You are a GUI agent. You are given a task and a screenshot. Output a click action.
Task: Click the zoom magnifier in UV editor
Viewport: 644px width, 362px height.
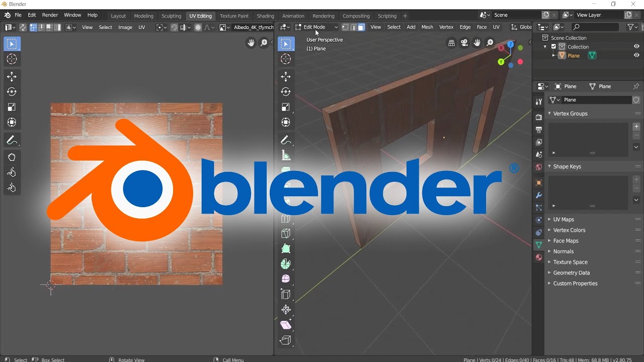(x=264, y=43)
